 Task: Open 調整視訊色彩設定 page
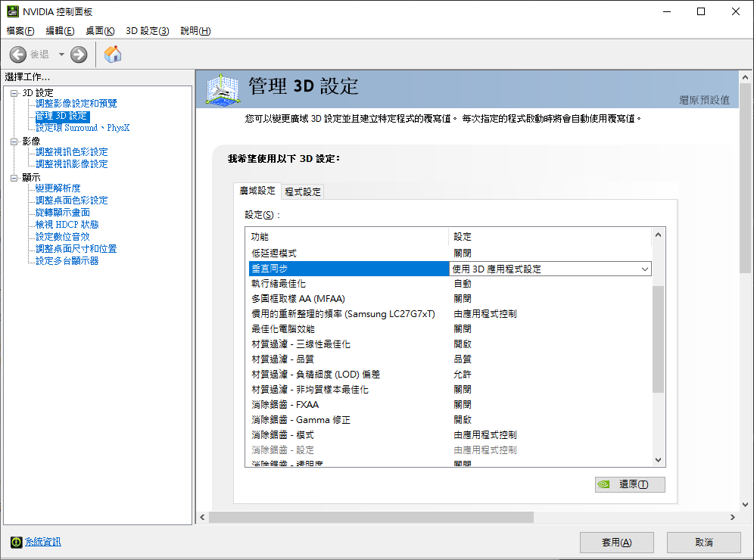click(72, 152)
